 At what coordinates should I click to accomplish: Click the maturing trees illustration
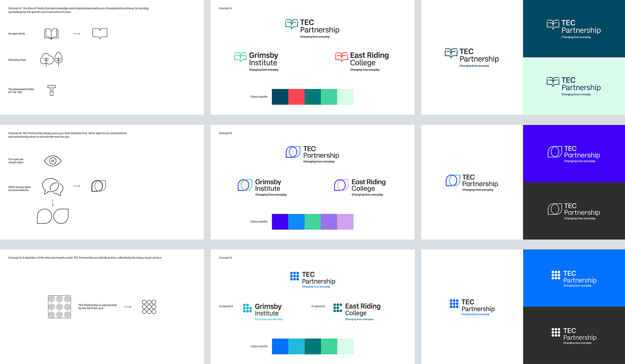coord(51,60)
